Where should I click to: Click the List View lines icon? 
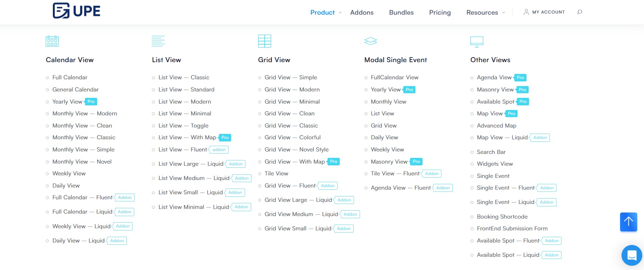click(158, 41)
